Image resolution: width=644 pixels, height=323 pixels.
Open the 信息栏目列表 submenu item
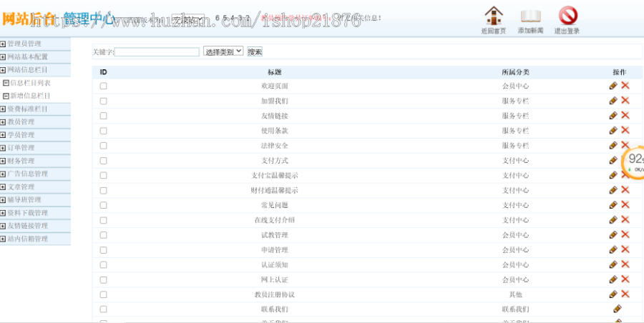click(x=30, y=83)
